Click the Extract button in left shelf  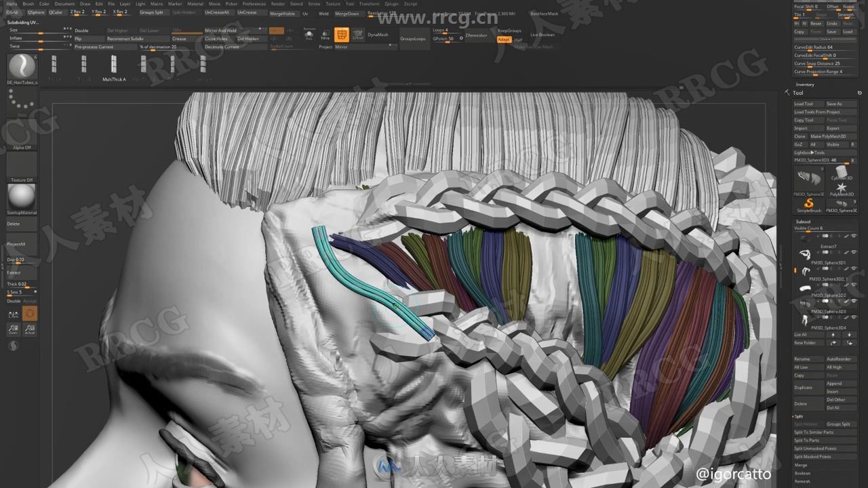click(x=22, y=272)
